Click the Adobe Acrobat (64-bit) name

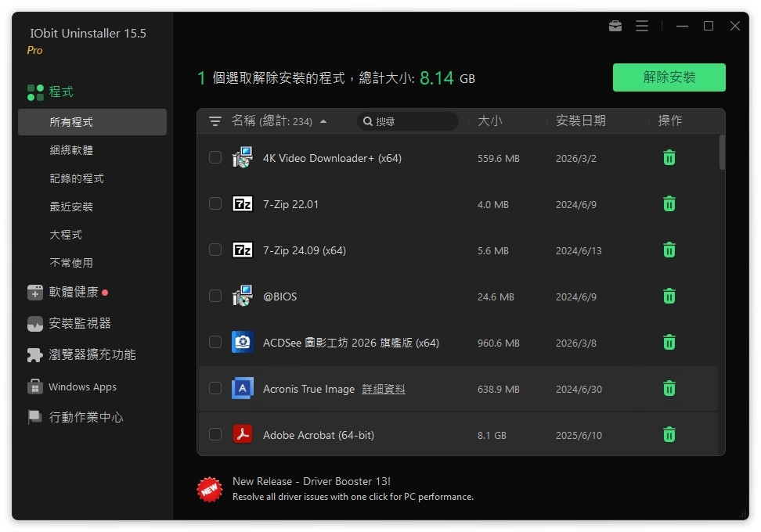(319, 435)
